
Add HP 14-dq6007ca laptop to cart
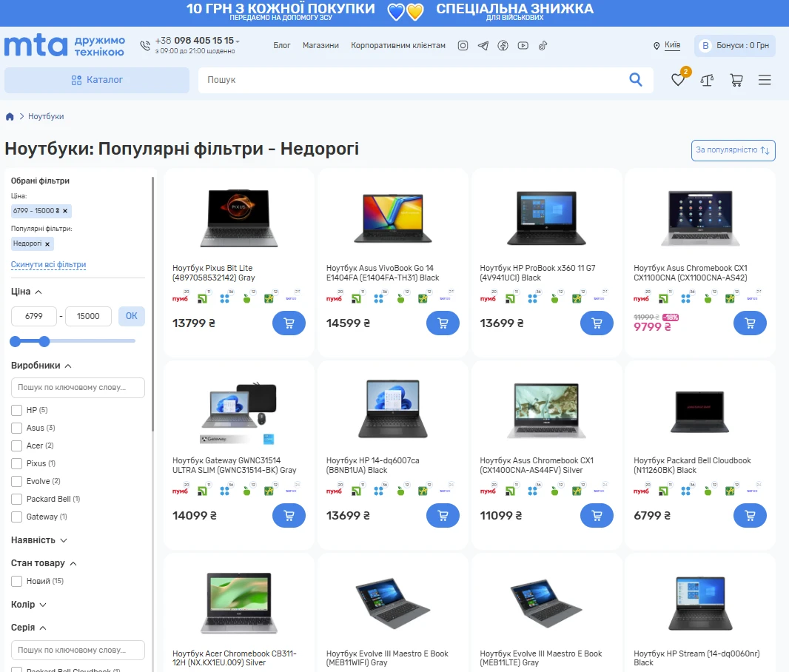[x=443, y=515]
